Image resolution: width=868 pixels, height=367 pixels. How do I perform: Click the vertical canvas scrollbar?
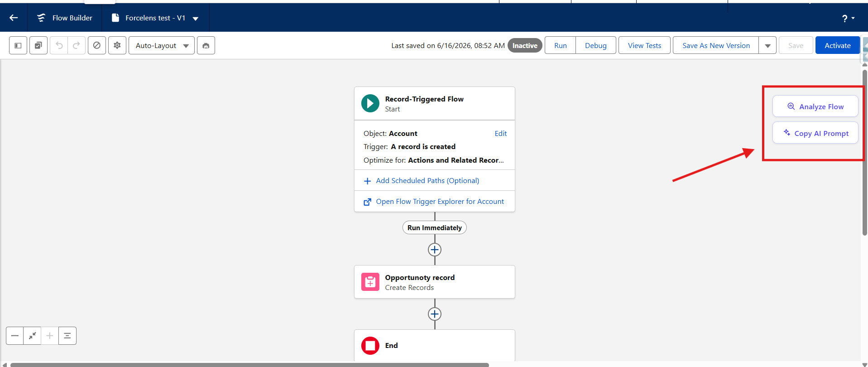pos(864,152)
